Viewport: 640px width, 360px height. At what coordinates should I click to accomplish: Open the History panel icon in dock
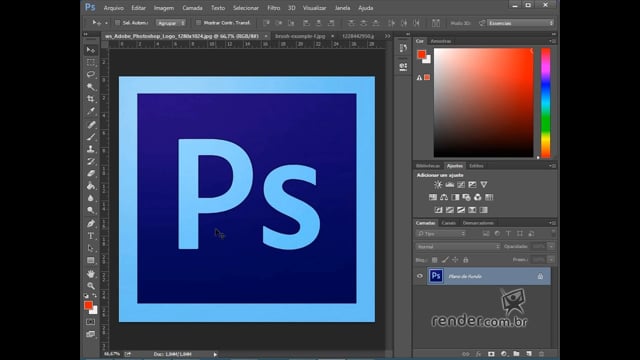click(x=403, y=48)
